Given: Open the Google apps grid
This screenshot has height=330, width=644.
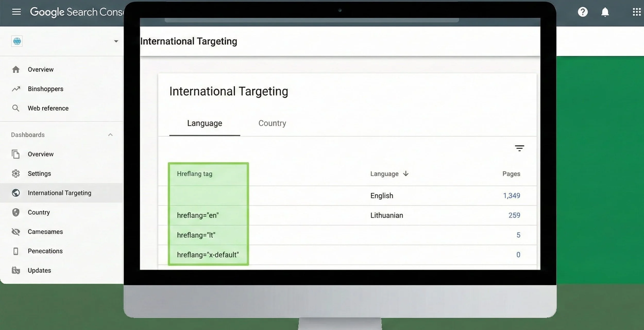Looking at the screenshot, I should pos(637,12).
